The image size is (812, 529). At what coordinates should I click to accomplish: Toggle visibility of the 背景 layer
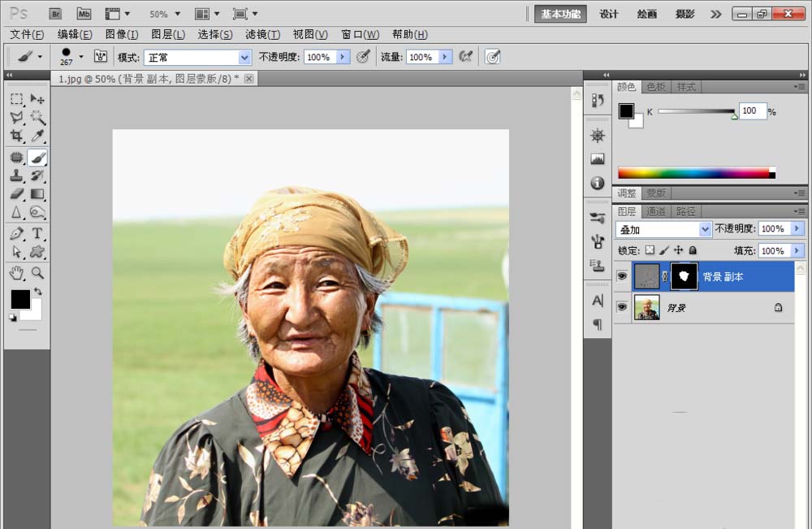coord(622,307)
